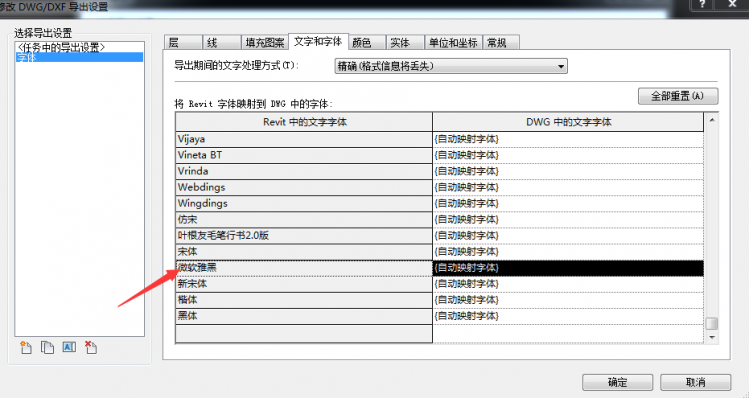This screenshot has width=749, height=398.
Task: Open DWG font mapping for 新宋体
Action: click(x=568, y=284)
